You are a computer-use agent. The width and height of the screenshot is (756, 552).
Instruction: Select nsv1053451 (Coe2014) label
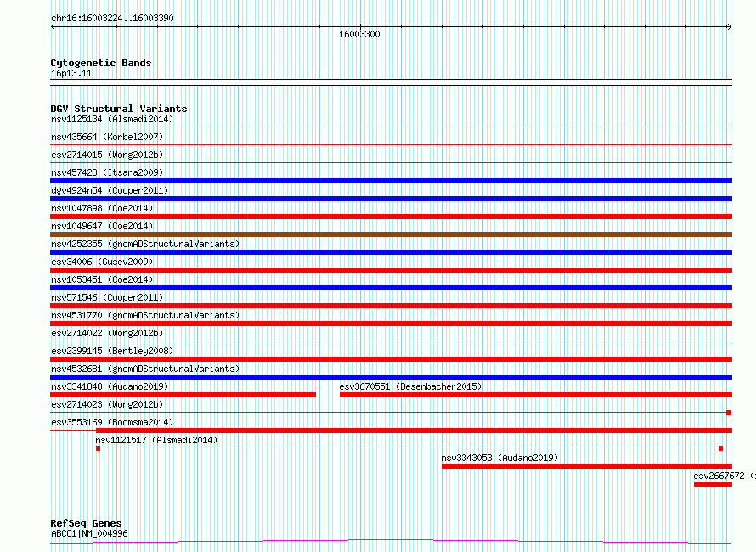point(102,279)
